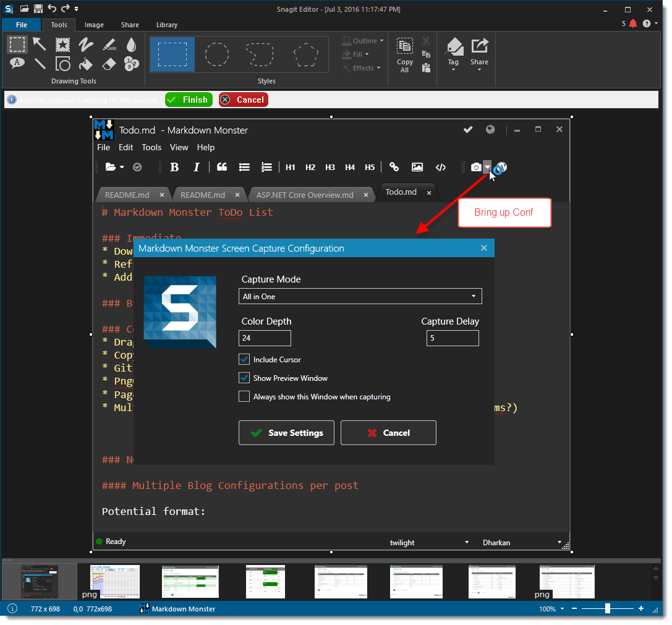Screen dimensions: 672x625
Task: Click the Paste clipboard icon
Action: coord(426,68)
